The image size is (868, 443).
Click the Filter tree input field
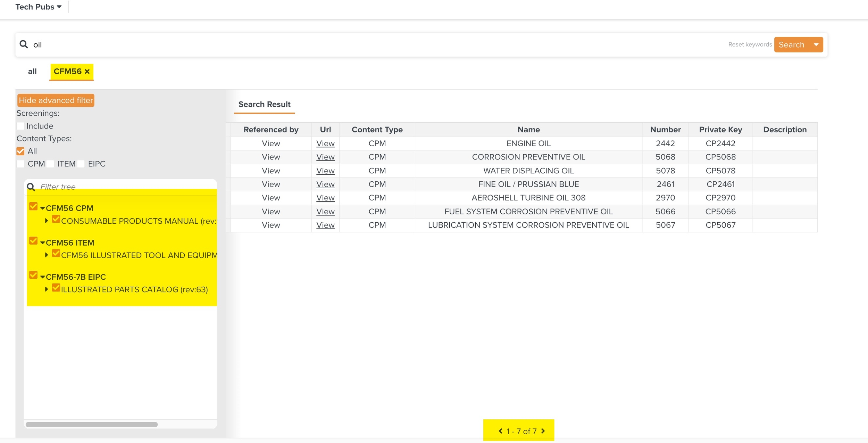[127, 187]
